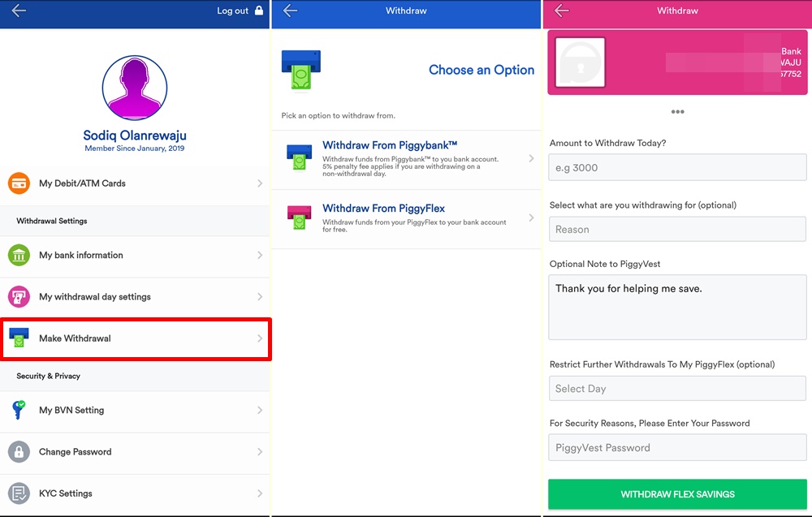Viewport: 812px width, 517px height.
Task: Select the name Sodiq Olanrewaju
Action: pos(135,135)
